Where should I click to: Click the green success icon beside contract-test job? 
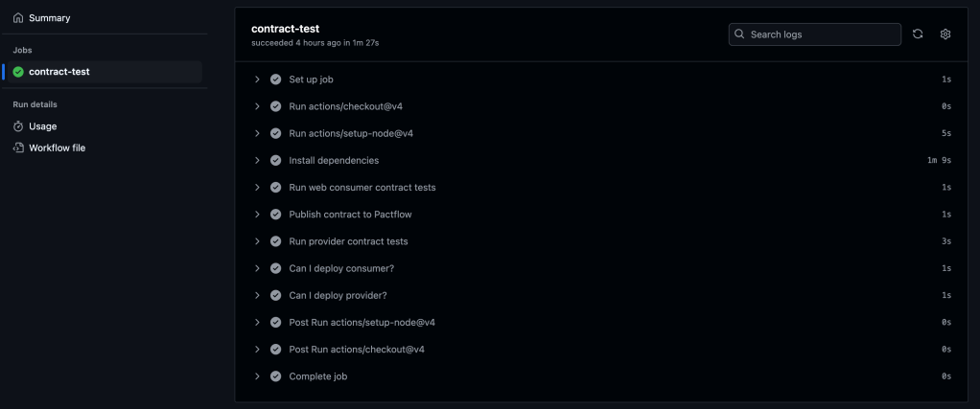coord(18,72)
